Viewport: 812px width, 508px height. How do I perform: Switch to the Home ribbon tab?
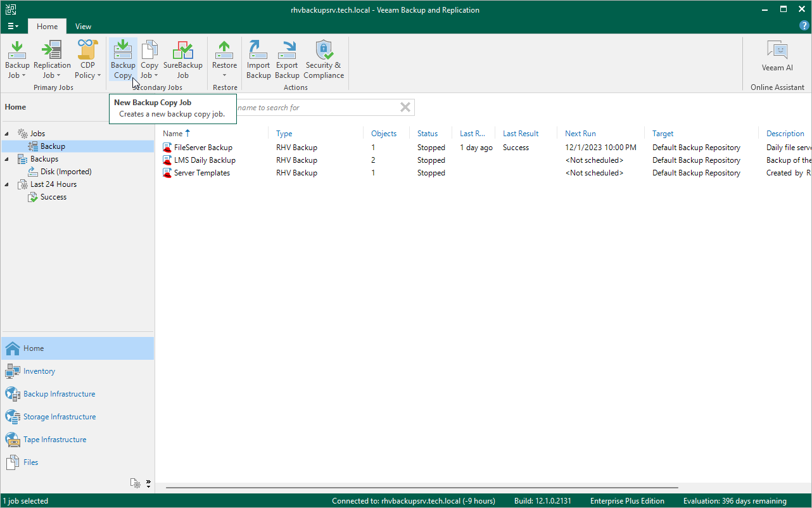(47, 27)
